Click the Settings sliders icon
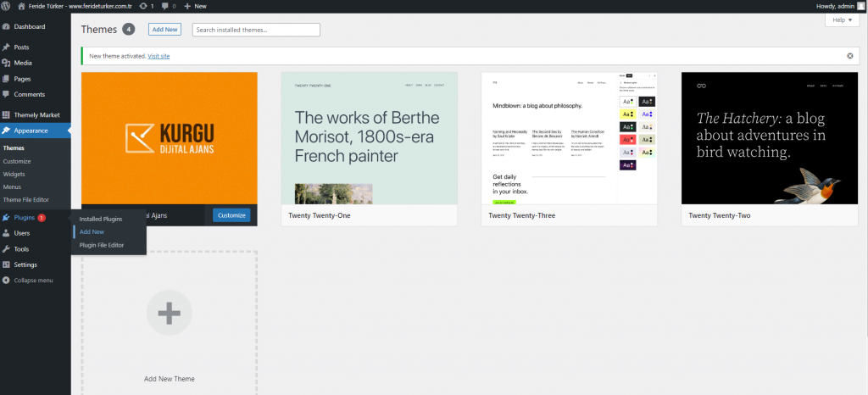The width and height of the screenshot is (868, 395). point(6,265)
